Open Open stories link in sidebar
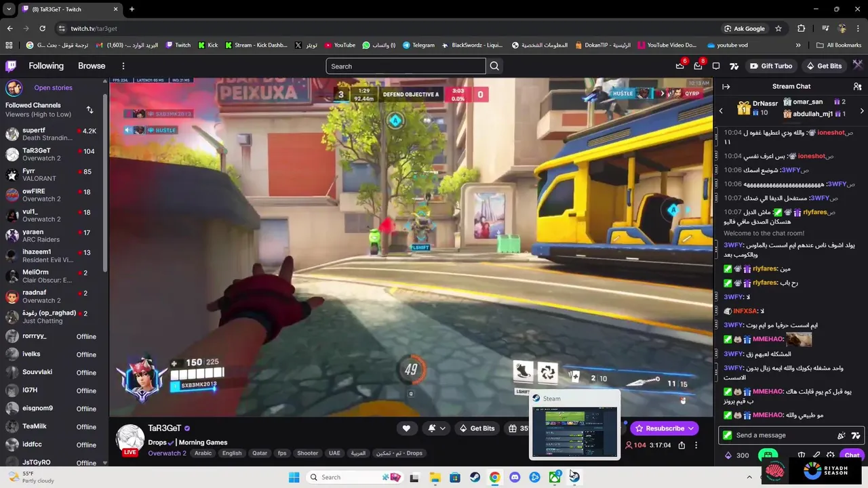This screenshot has height=488, width=868. (53, 87)
